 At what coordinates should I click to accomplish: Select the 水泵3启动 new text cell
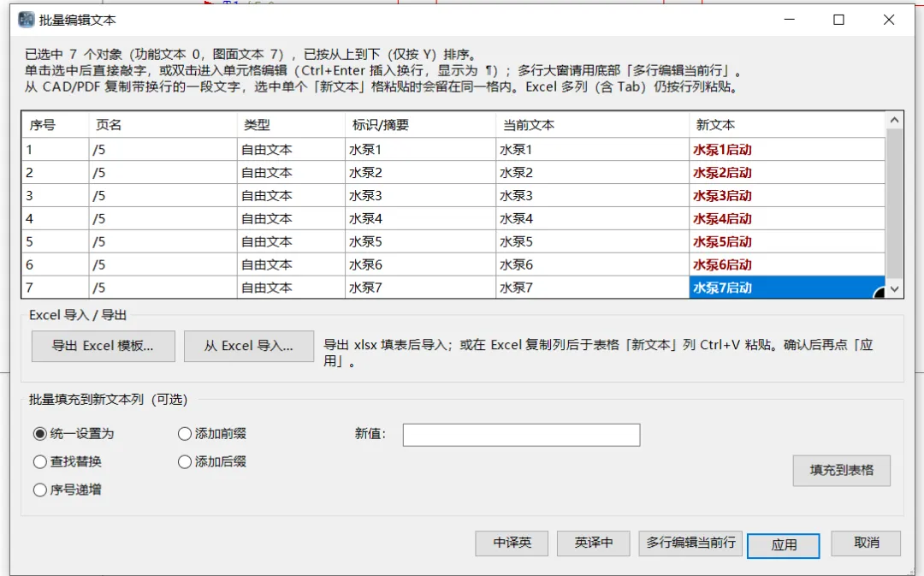tap(787, 196)
